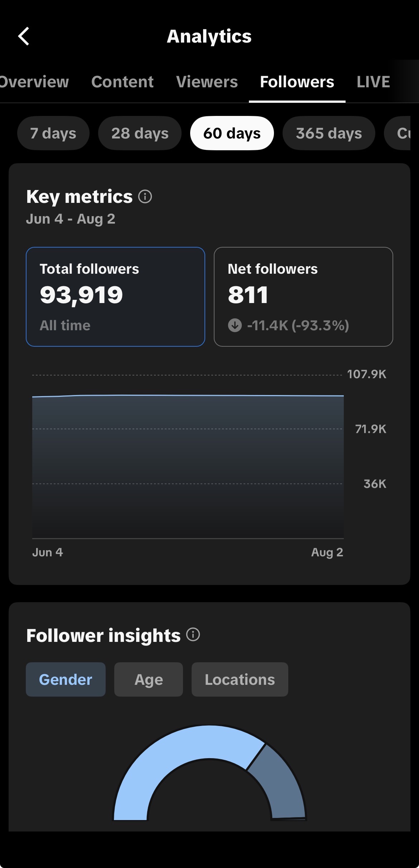Image resolution: width=419 pixels, height=868 pixels.
Task: Click the down-arrow icon in Net followers
Action: tap(235, 325)
